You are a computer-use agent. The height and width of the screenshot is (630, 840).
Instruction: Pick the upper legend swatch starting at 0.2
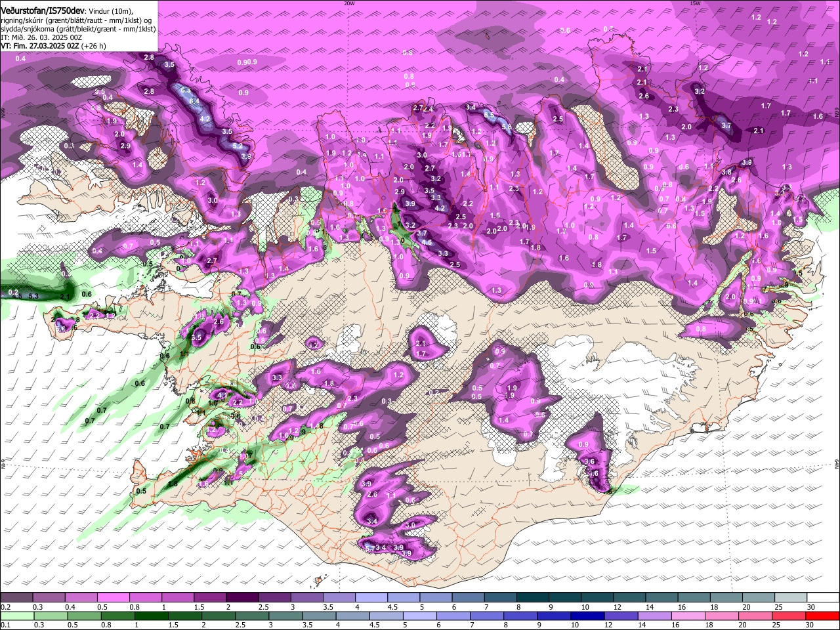click(x=16, y=597)
